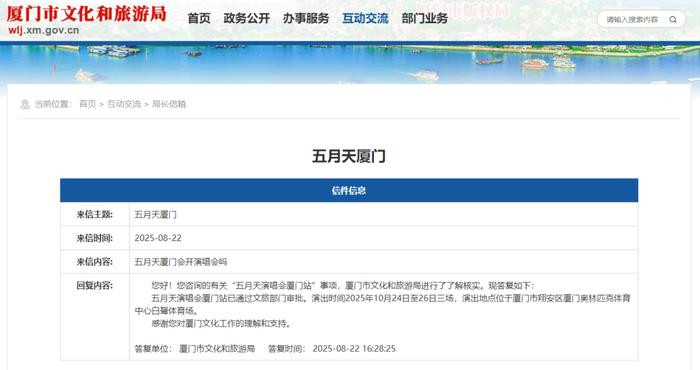This screenshot has height=370, width=700.
Task: Click the reply timestamp 2025-08-22 16:28:25
Action: [x=354, y=349]
